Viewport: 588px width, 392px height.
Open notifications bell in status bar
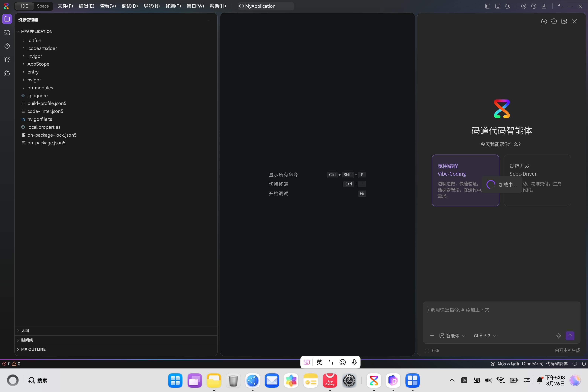[x=584, y=364]
